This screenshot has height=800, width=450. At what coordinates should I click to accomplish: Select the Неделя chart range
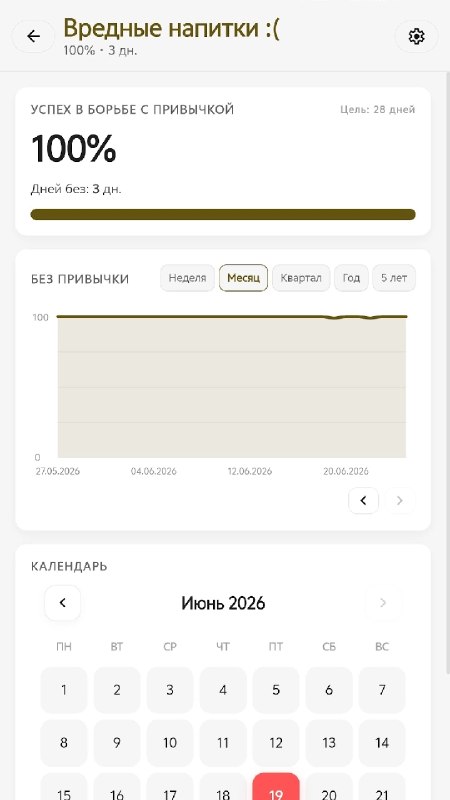click(x=187, y=278)
